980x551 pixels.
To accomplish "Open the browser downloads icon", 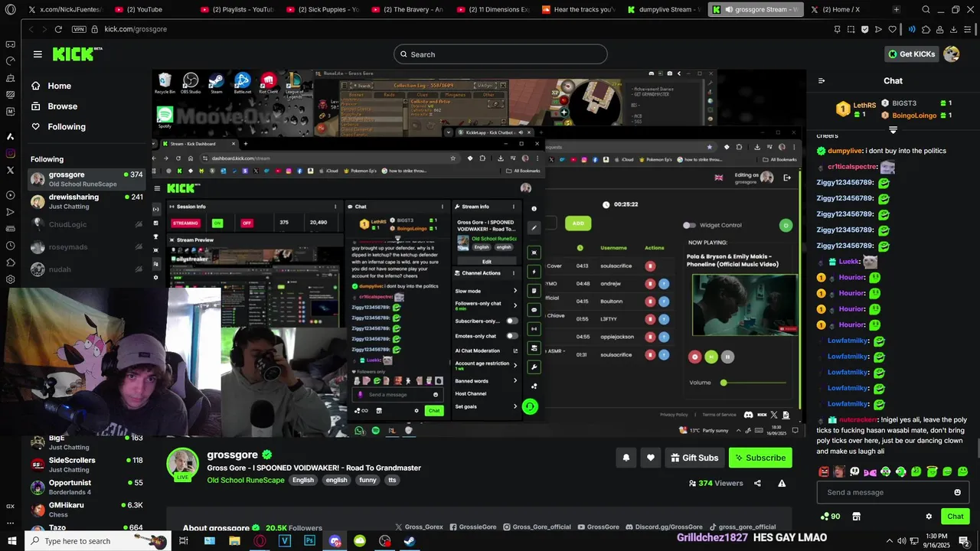I will click(x=954, y=29).
